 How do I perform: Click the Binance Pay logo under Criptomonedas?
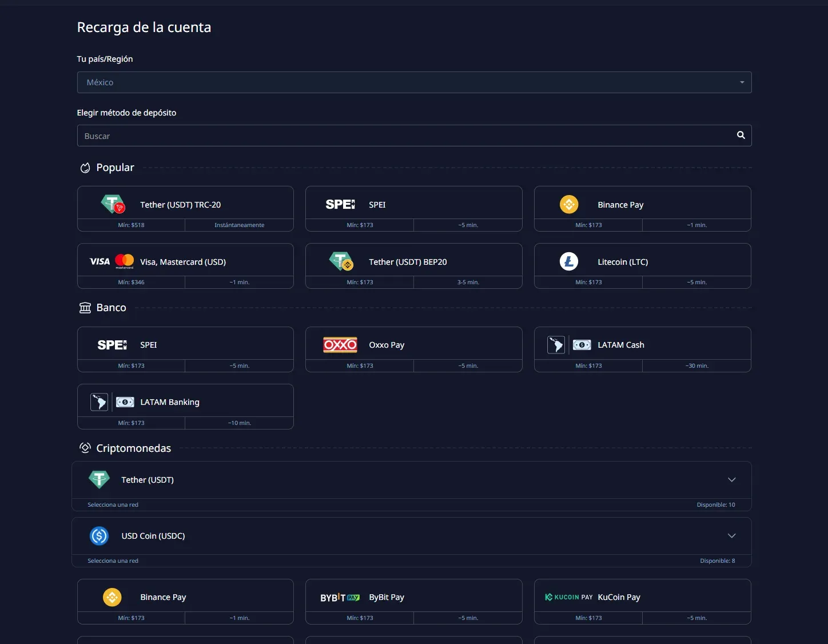pos(112,597)
